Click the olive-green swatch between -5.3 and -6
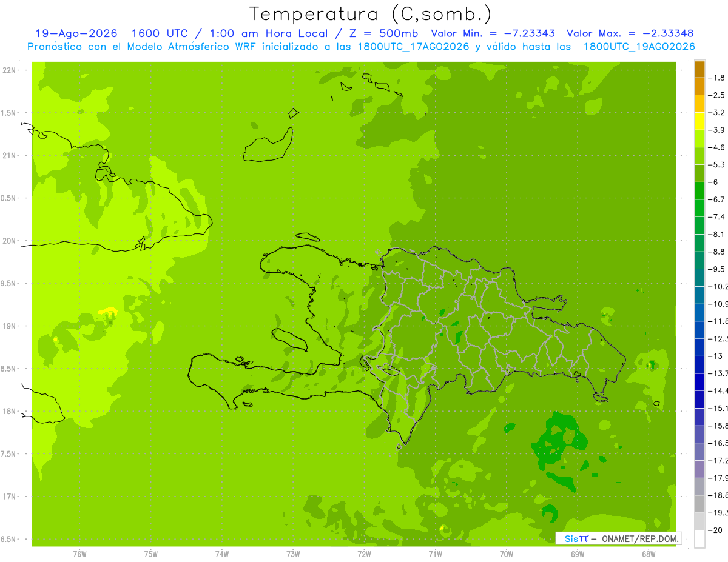The height and width of the screenshot is (562, 728). [x=699, y=173]
